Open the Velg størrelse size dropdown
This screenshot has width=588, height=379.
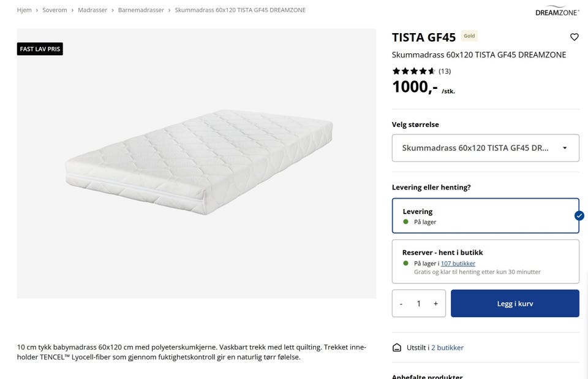[485, 148]
